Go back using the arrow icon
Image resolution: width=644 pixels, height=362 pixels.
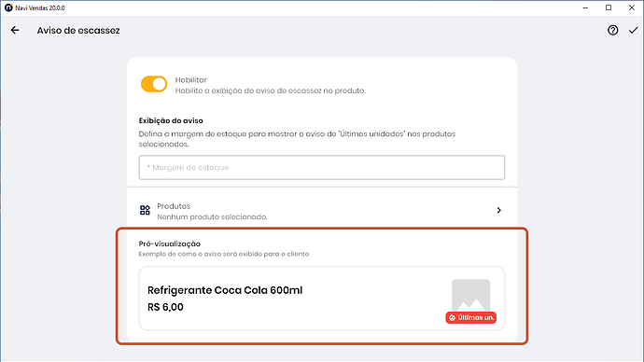click(15, 30)
